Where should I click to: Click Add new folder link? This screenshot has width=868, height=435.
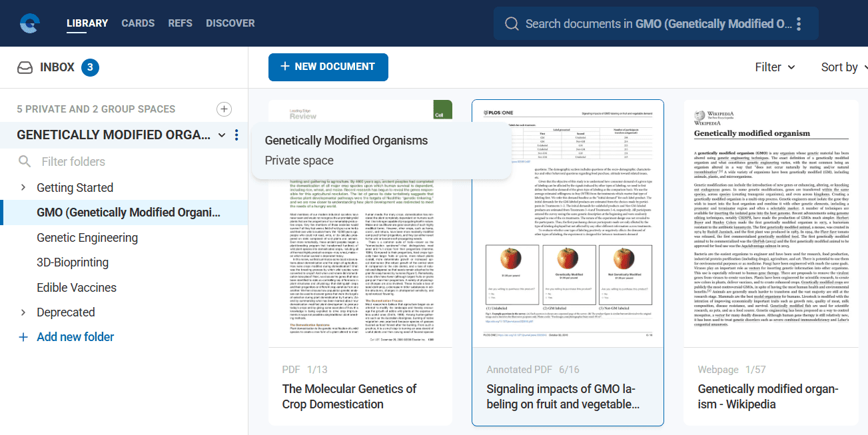75,337
